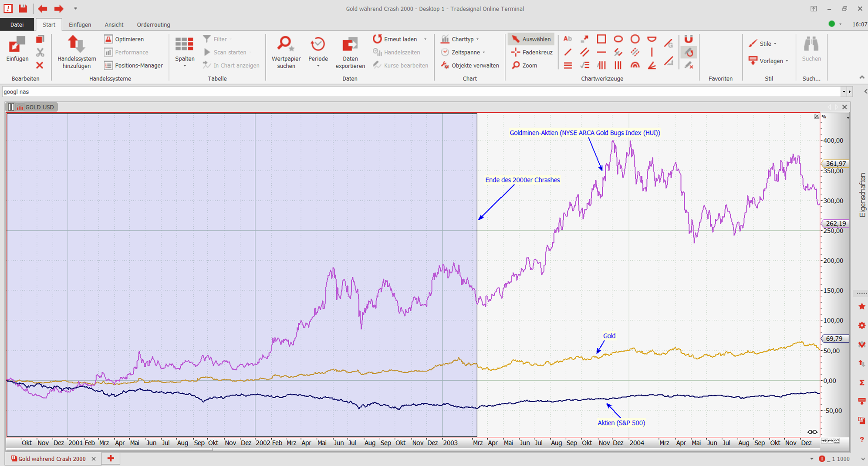This screenshot has height=466, width=868.
Task: Select the ellipse drawing tool
Action: tap(618, 39)
